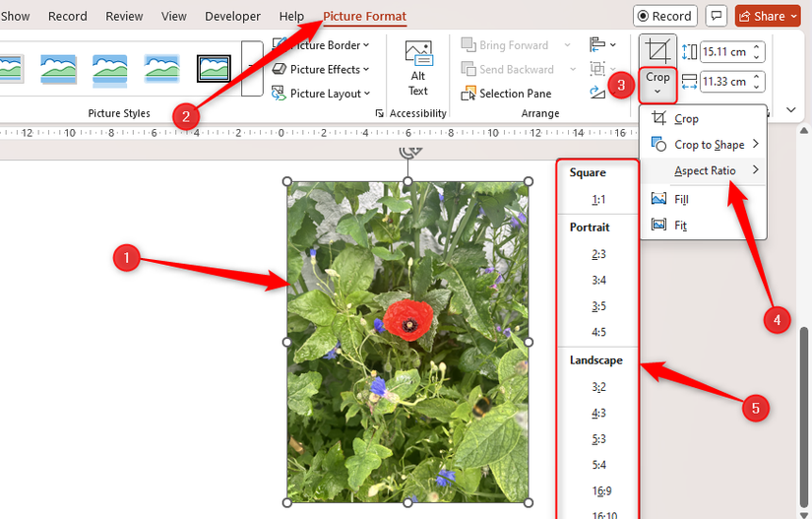Expand the Picture Styles gallery

coord(252,68)
